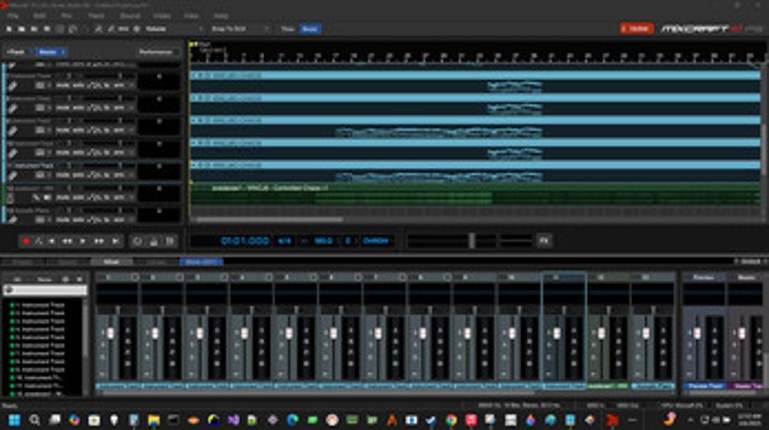Open the File menu
This screenshot has height=430, width=769.
(x=13, y=17)
